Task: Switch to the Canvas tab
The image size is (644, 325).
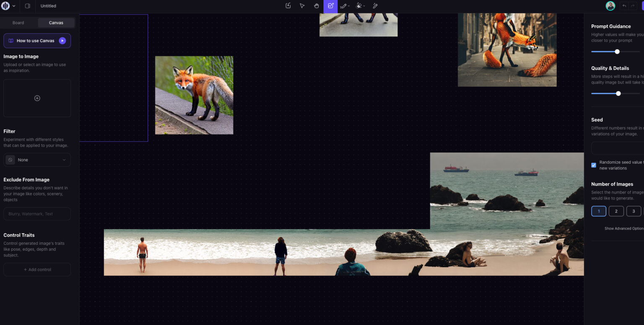Action: click(x=56, y=22)
